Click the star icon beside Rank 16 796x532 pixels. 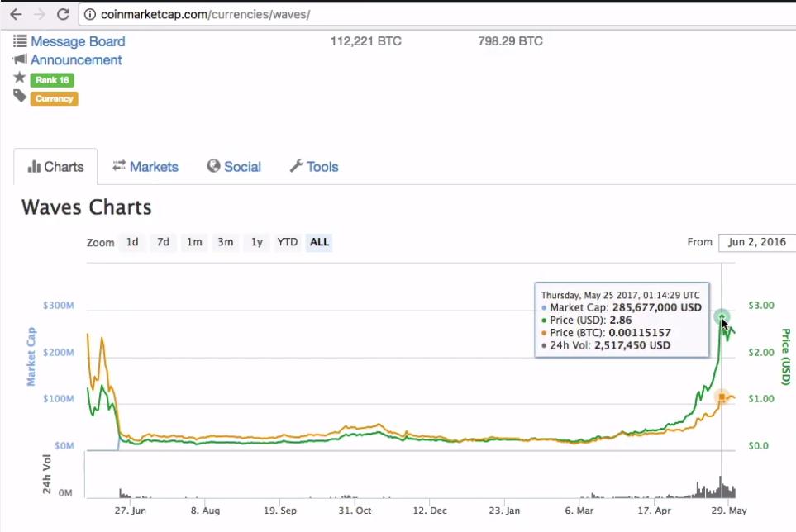click(19, 78)
